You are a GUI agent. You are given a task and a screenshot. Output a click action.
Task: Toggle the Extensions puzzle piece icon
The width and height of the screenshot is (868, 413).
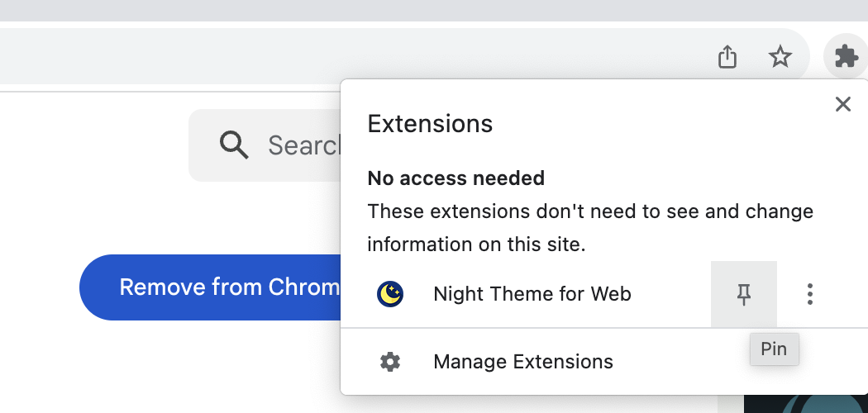[846, 57]
